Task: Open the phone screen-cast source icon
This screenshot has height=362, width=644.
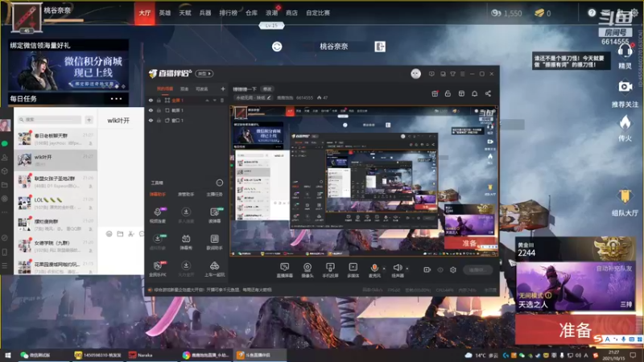Action: [330, 270]
